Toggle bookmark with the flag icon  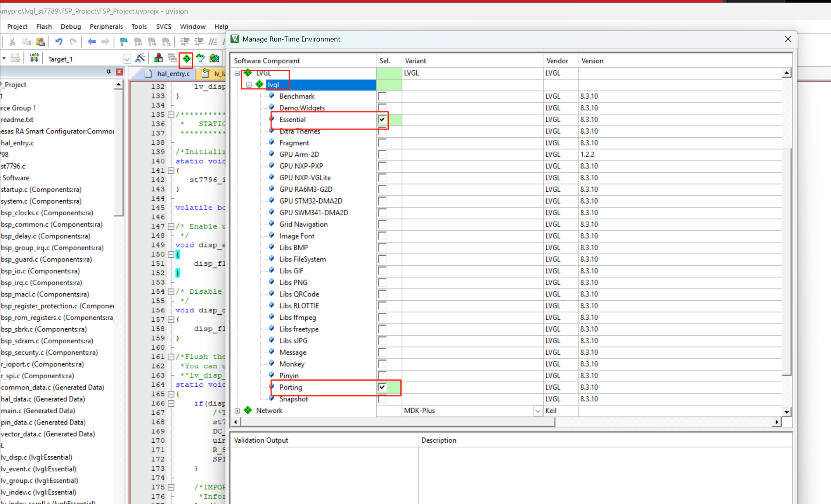point(123,42)
